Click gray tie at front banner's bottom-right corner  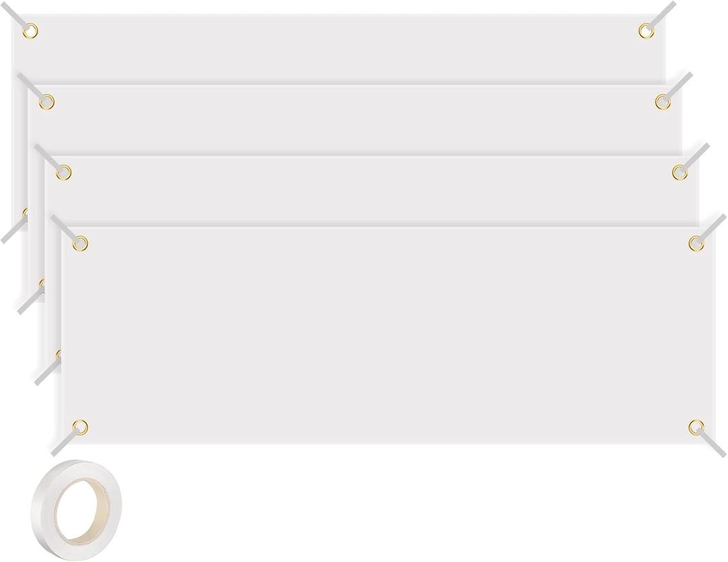pos(713,445)
